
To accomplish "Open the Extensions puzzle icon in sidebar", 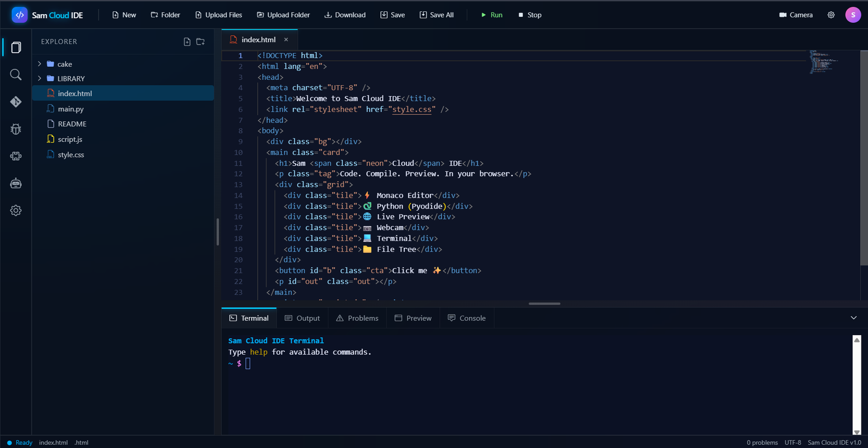I will [16, 156].
